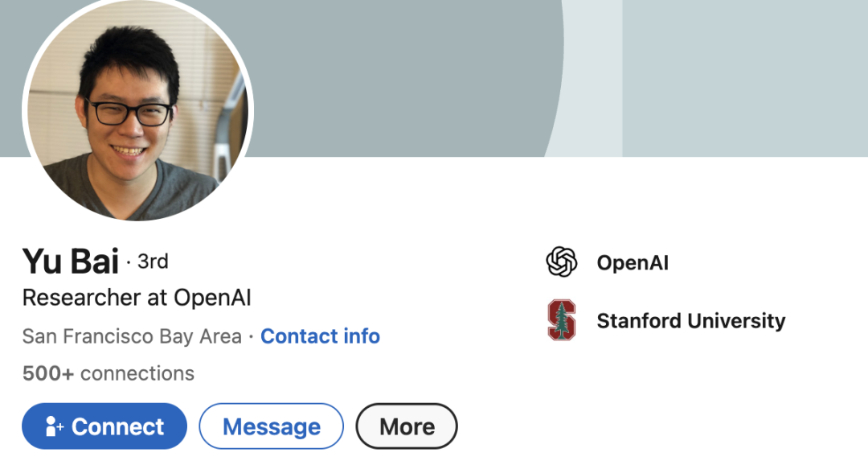The image size is (868, 461).
Task: Connect with Yu Bai
Action: pyautogui.click(x=104, y=426)
